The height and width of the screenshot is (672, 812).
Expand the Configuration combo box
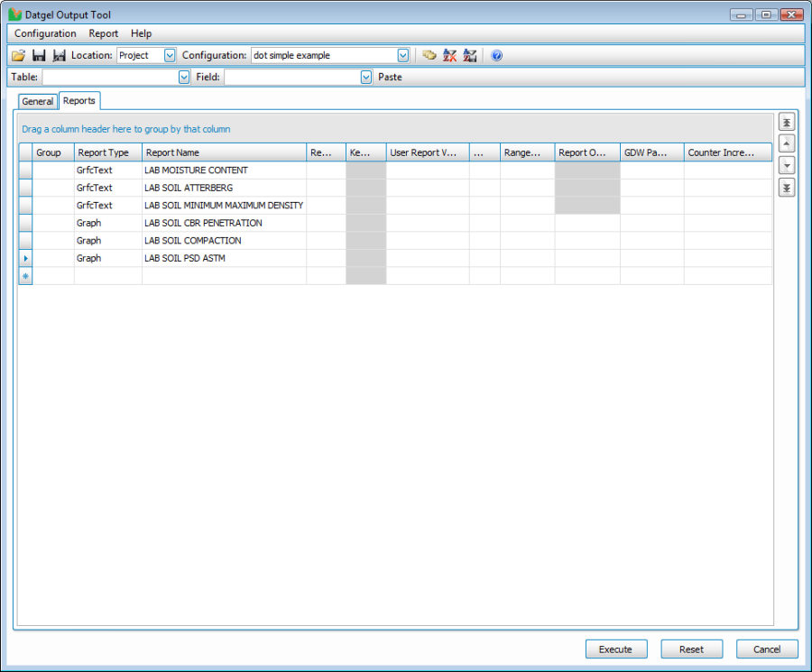coord(403,55)
